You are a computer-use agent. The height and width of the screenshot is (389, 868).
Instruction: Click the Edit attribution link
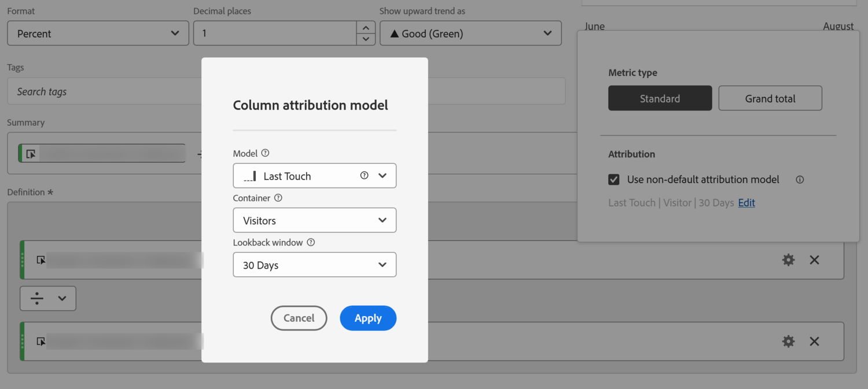tap(746, 203)
